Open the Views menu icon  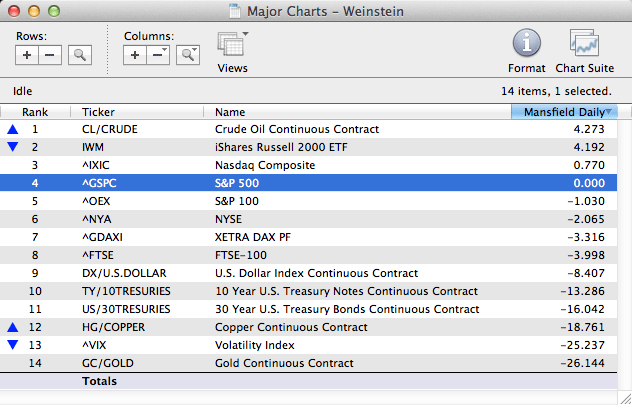click(x=232, y=45)
